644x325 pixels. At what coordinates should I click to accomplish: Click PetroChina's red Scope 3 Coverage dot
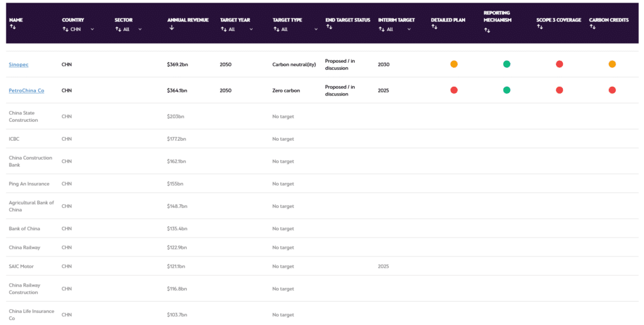pos(559,90)
